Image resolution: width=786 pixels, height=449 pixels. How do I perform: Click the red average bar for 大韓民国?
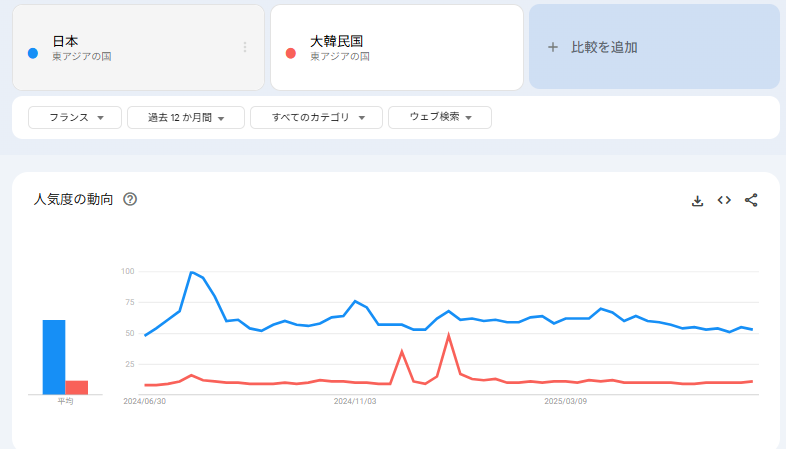tap(77, 387)
